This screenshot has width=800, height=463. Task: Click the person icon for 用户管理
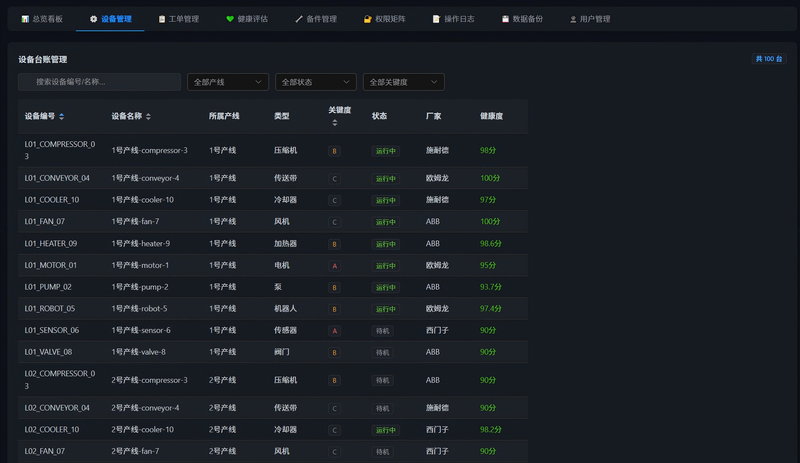[573, 19]
